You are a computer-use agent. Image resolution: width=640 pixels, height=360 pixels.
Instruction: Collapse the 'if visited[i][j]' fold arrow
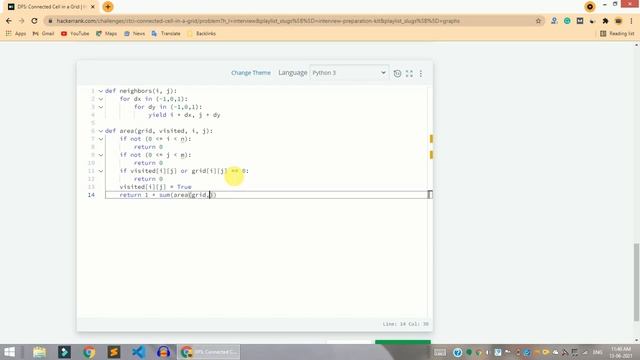pos(100,171)
